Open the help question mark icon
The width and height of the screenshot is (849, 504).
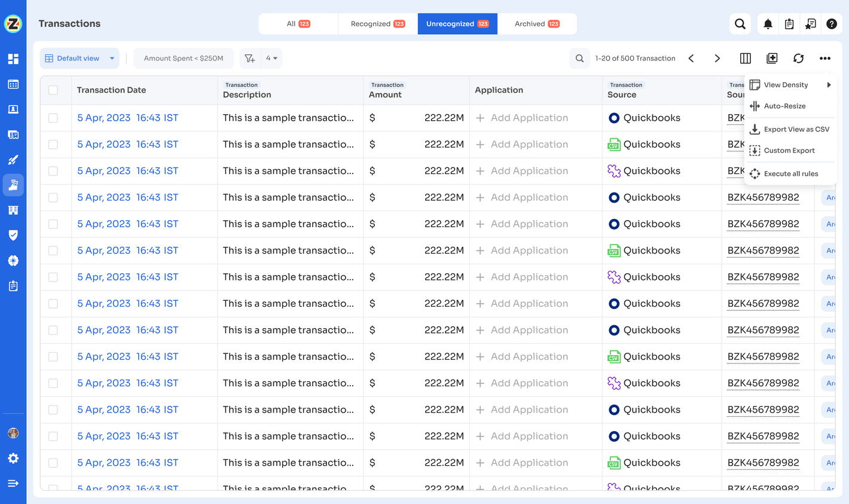click(832, 24)
